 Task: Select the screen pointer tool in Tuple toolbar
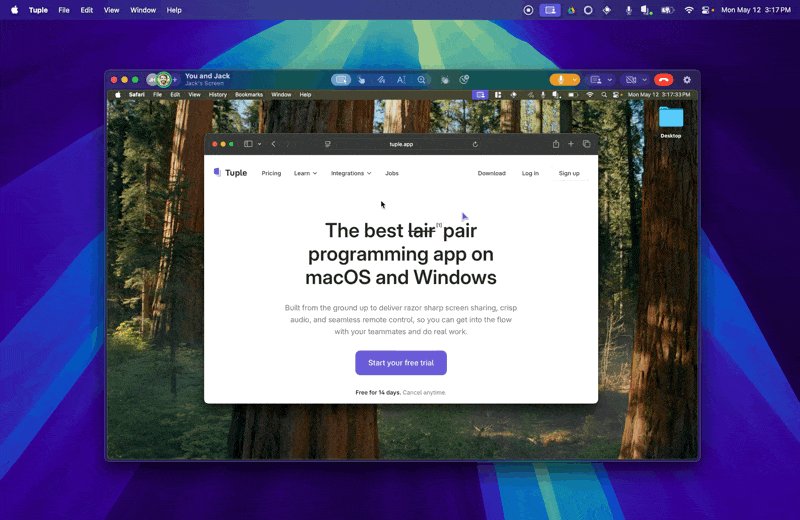(341, 80)
